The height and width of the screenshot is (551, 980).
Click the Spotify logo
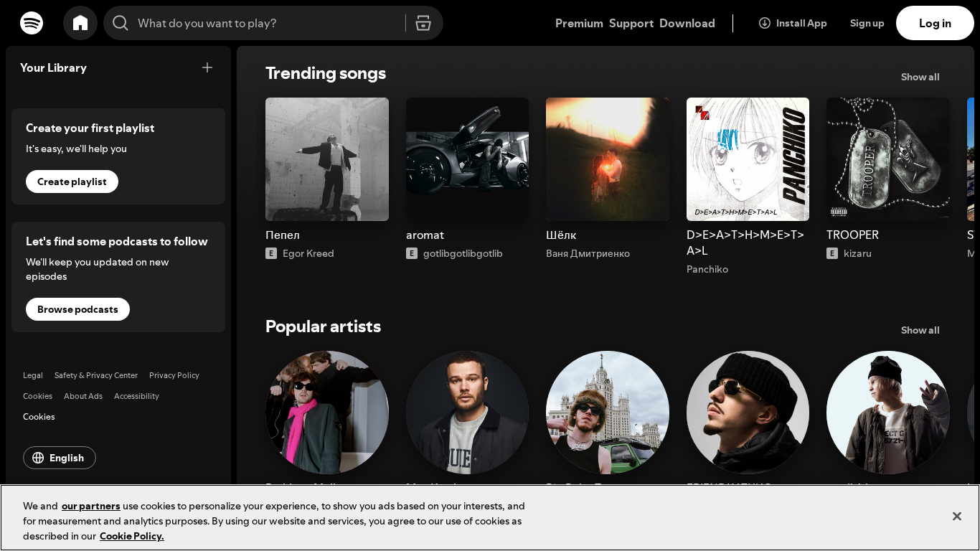click(x=32, y=23)
